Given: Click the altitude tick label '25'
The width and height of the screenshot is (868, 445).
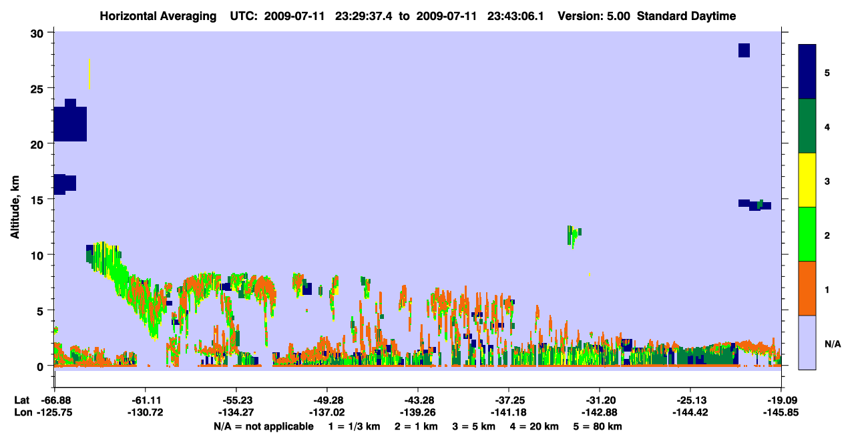Looking at the screenshot, I should pos(39,88).
